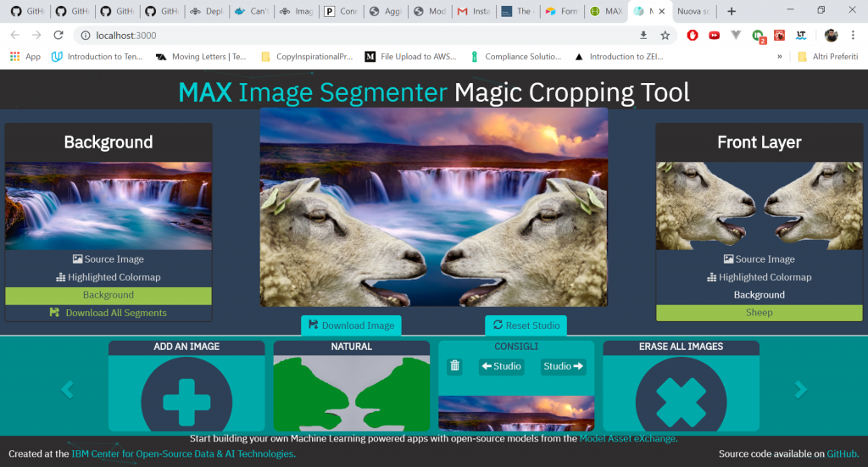Viewport: 868px width, 467px height.
Task: Click the central composite studio image
Action: coord(434,207)
